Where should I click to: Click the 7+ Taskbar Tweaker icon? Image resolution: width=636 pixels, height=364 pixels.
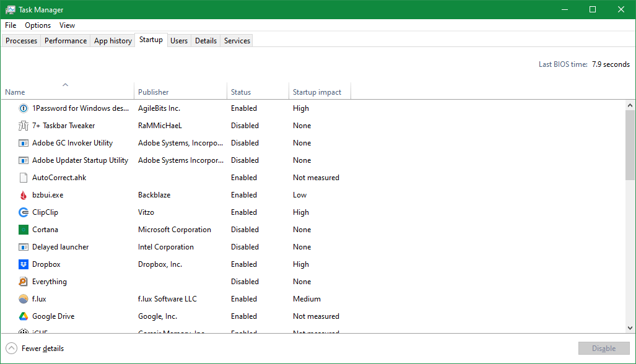point(23,125)
